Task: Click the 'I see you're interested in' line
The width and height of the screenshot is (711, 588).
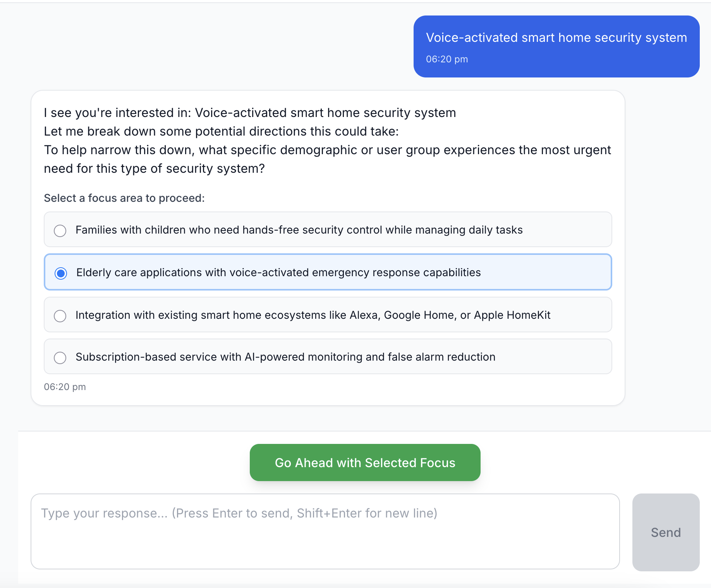Action: pyautogui.click(x=249, y=113)
